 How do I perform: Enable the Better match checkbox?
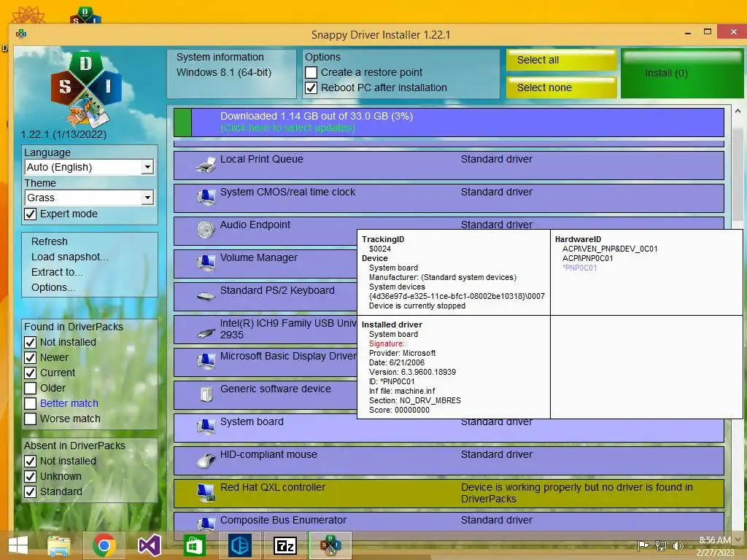[x=31, y=403]
